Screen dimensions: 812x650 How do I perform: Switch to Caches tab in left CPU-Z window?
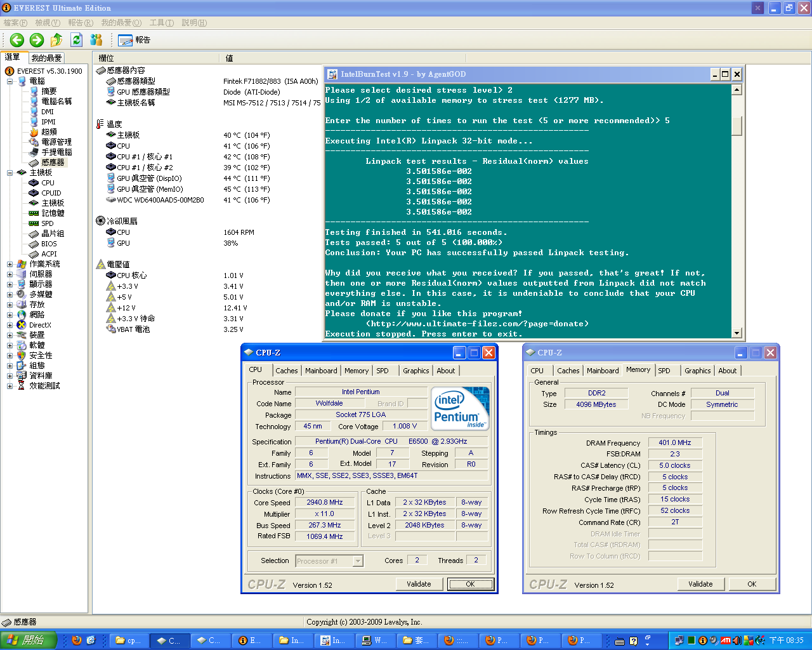click(x=286, y=371)
